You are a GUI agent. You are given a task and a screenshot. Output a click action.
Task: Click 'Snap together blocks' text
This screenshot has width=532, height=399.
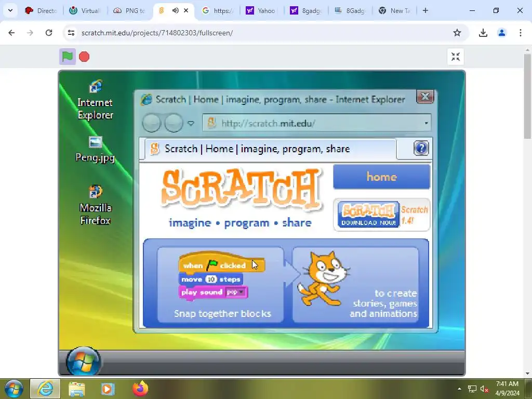click(222, 313)
